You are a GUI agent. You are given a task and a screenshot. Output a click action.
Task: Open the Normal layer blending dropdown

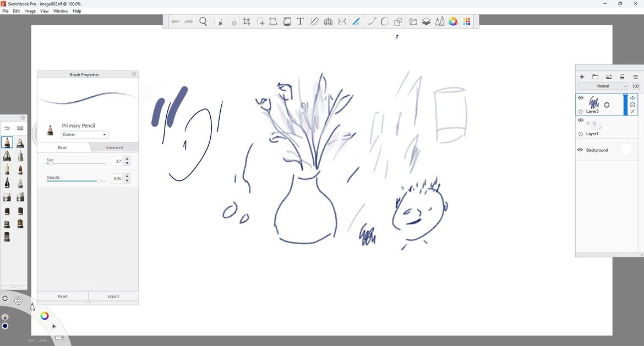pos(604,86)
